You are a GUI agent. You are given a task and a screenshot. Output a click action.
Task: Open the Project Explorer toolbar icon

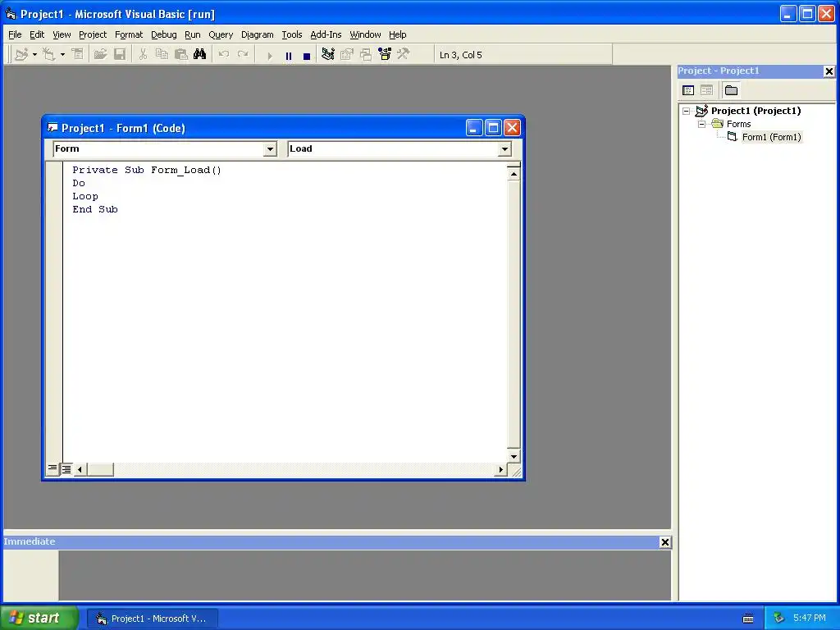[x=328, y=55]
